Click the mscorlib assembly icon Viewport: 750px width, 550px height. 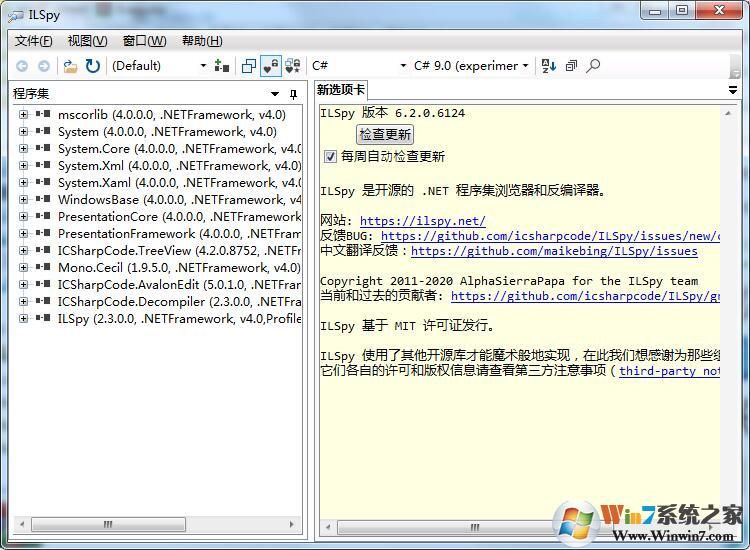click(43, 114)
